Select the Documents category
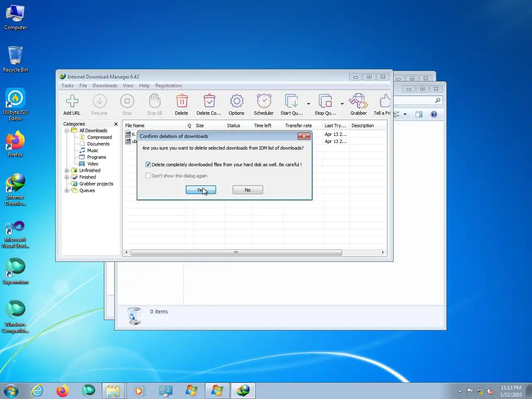 [x=98, y=144]
